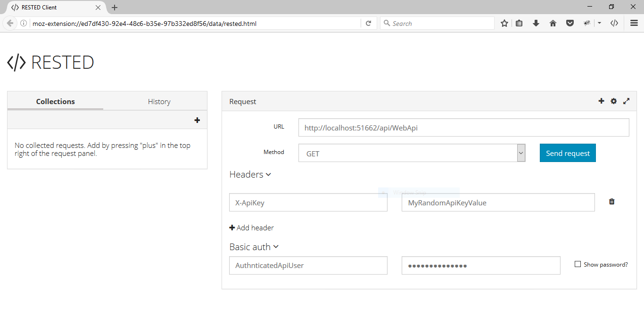Click the request URL input field
The width and height of the screenshot is (644, 333).
(x=463, y=127)
